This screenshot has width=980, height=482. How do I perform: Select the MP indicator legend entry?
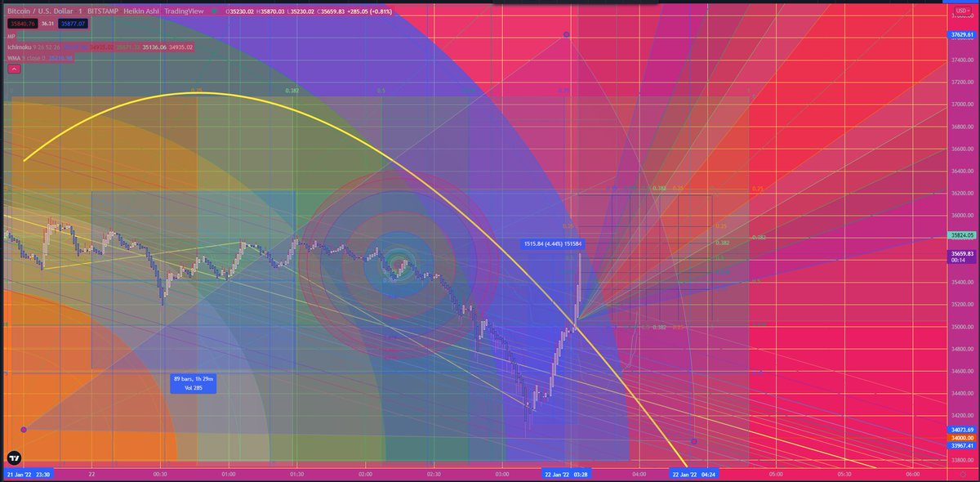click(11, 36)
